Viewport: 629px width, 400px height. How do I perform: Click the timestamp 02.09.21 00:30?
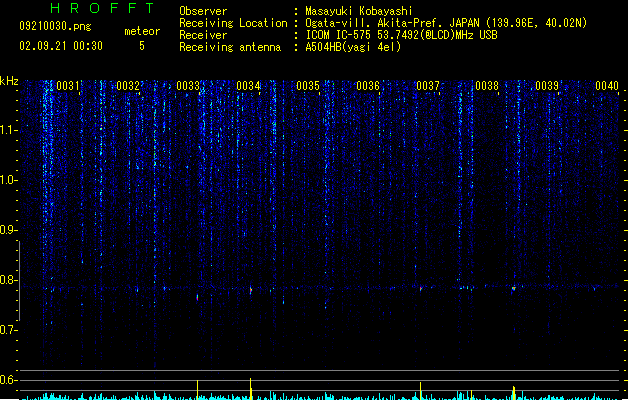tap(61, 46)
